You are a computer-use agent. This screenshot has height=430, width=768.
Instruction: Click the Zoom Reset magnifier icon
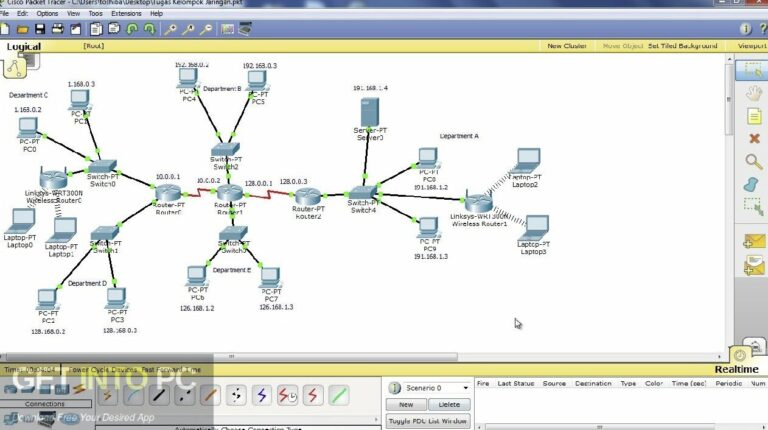[x=188, y=29]
